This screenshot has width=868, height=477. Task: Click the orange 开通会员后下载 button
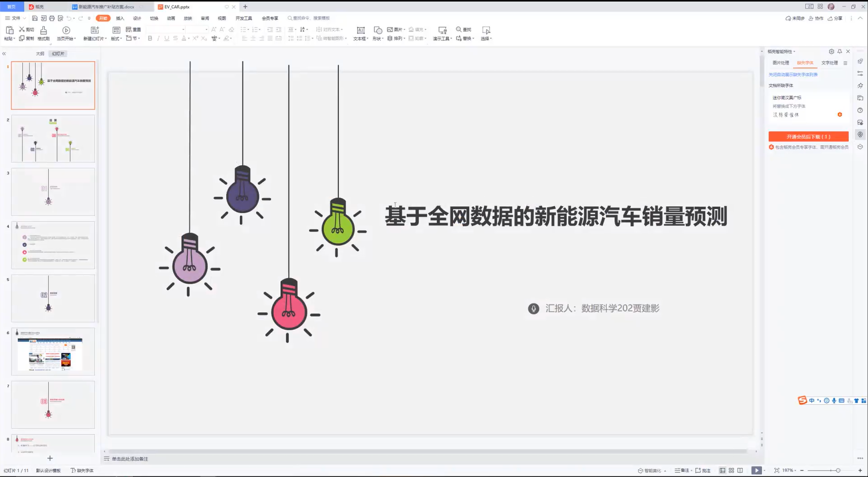click(808, 136)
